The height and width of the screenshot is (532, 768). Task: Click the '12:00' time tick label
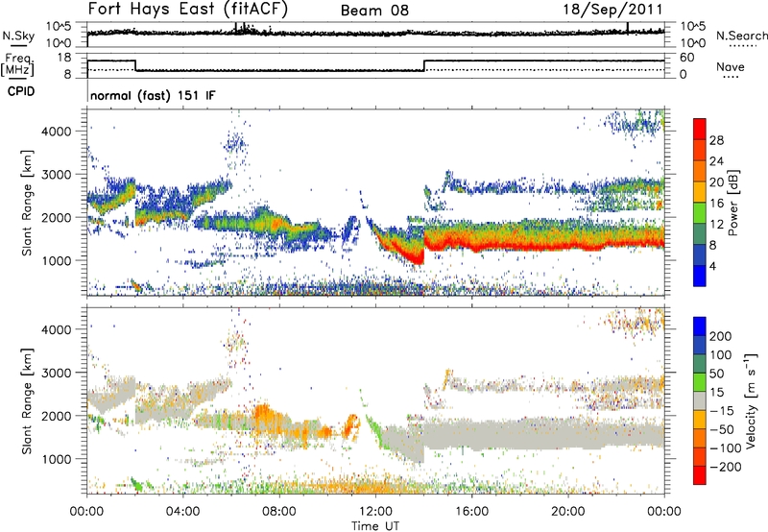[375, 512]
